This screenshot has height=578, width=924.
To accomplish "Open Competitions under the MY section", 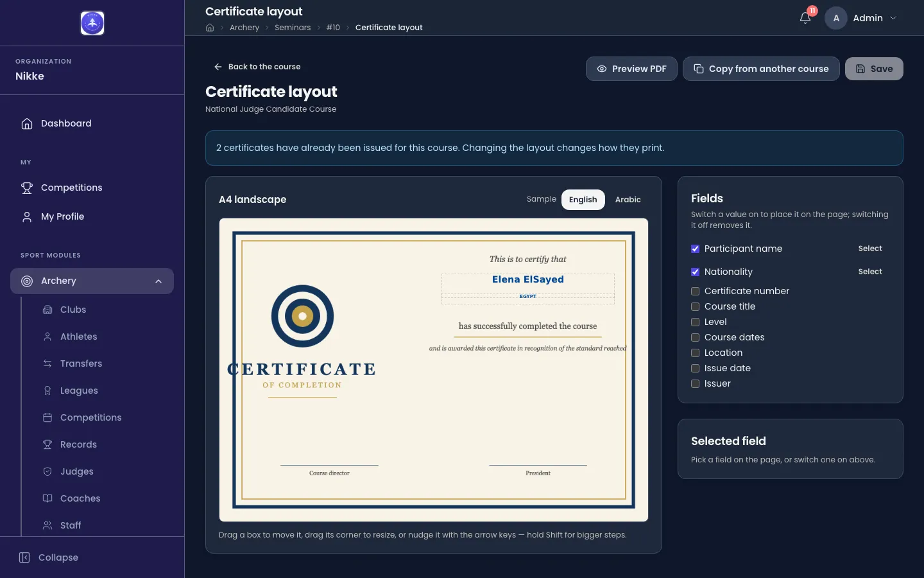I will pyautogui.click(x=92, y=188).
